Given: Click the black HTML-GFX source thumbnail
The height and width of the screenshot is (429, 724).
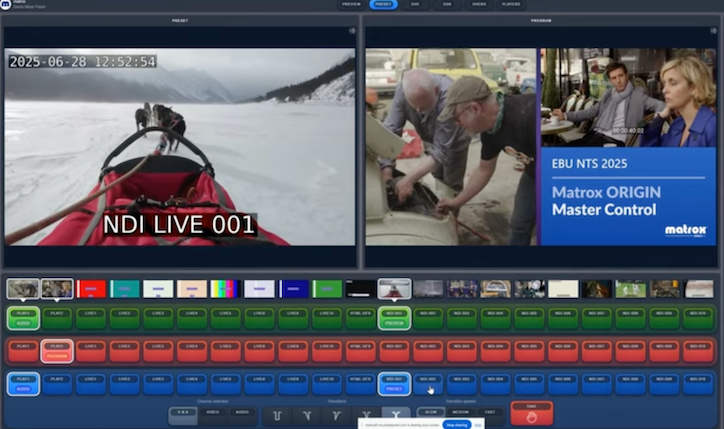Looking at the screenshot, I should 361,289.
